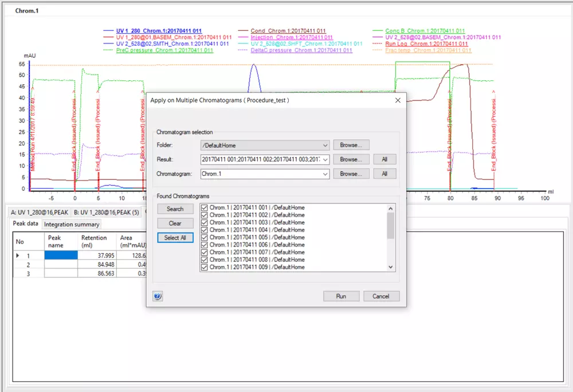Click the Clear button

[175, 224]
